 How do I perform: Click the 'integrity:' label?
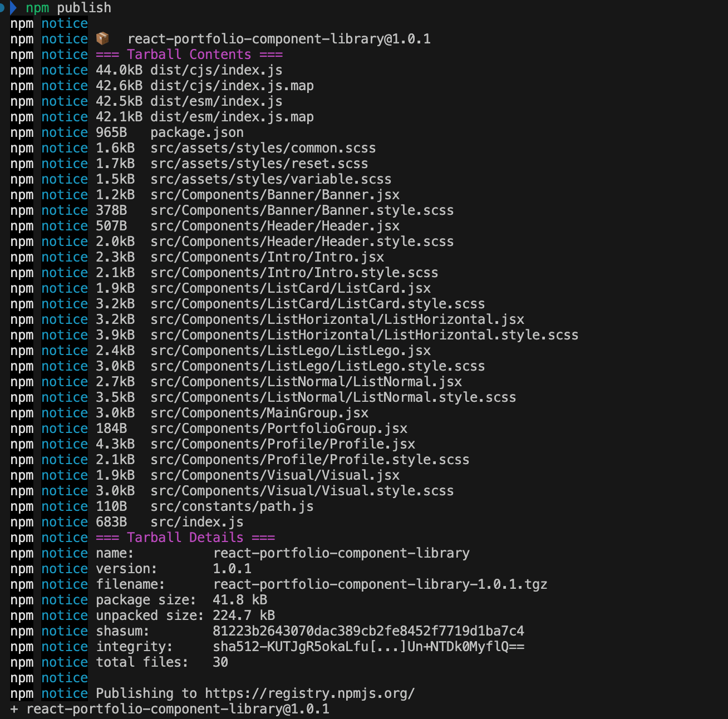pos(135,647)
